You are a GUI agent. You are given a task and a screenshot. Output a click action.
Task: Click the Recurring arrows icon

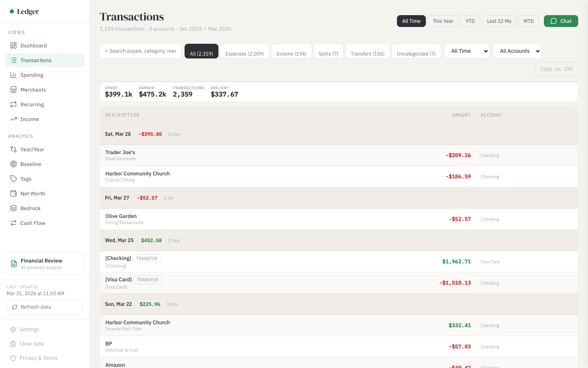(13, 104)
